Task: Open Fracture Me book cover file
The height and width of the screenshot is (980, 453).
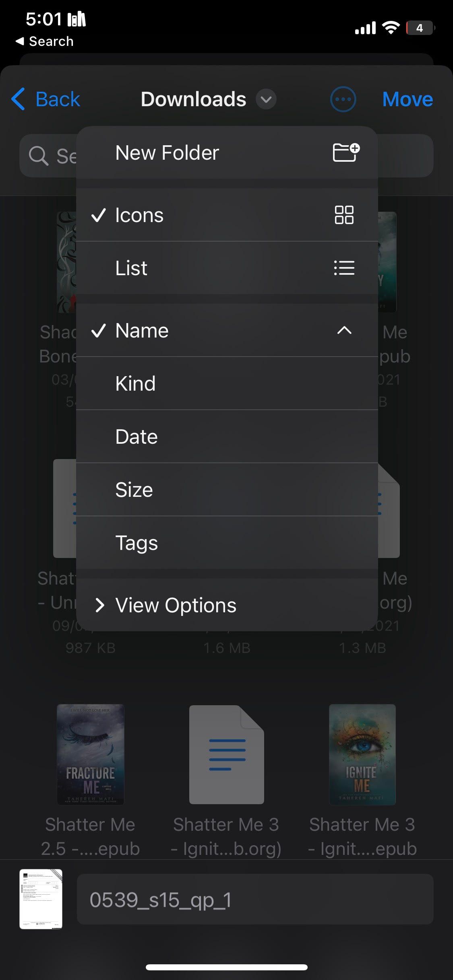Action: coord(90,754)
